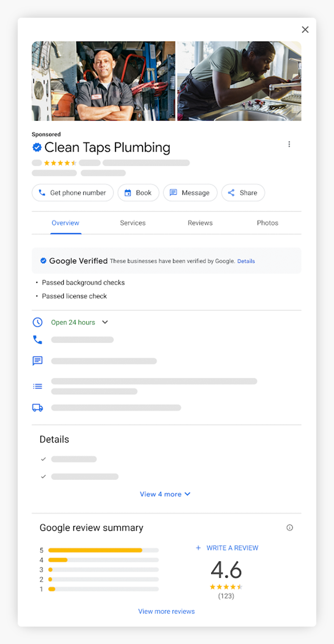The height and width of the screenshot is (644, 334).
Task: Expand the Open 24 hours dropdown
Action: (105, 322)
